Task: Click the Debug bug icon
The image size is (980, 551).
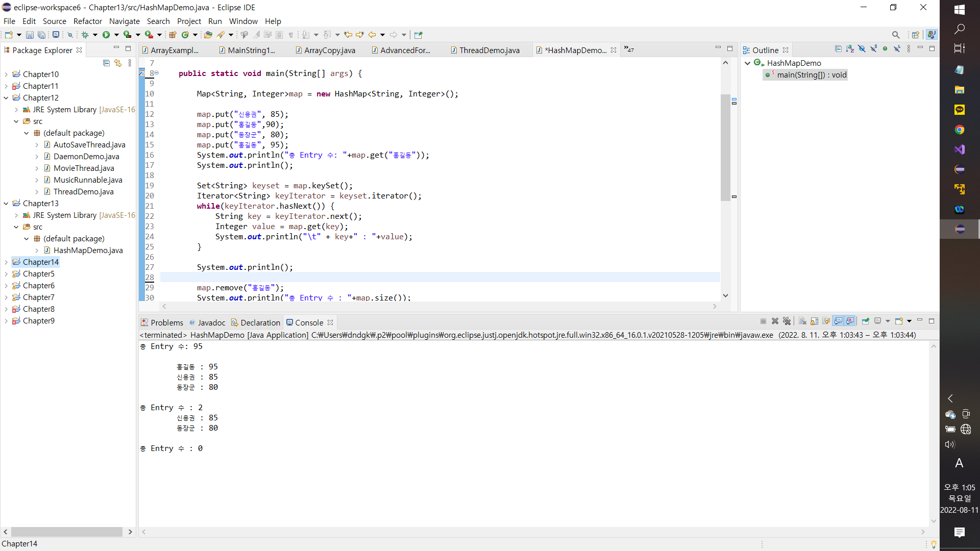Action: coord(85,35)
